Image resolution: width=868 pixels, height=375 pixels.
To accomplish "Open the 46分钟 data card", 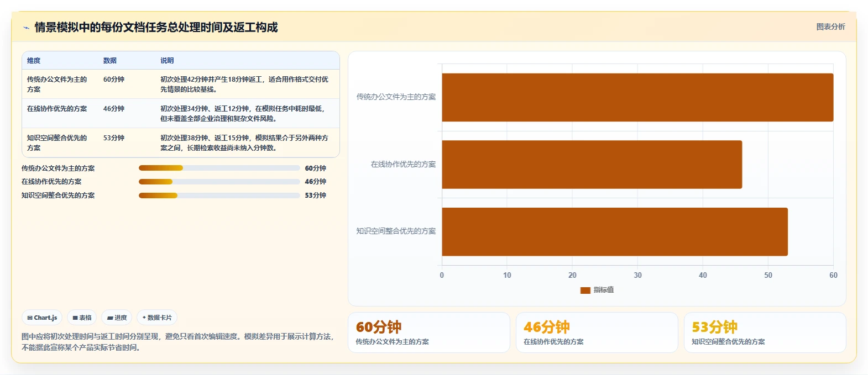I will [x=597, y=332].
